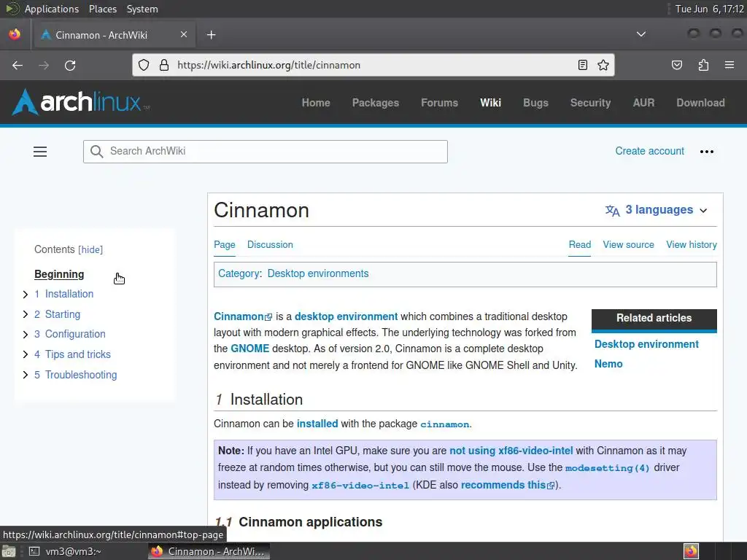This screenshot has width=747, height=560.
Task: Expand the Installation contents section
Action: point(26,295)
